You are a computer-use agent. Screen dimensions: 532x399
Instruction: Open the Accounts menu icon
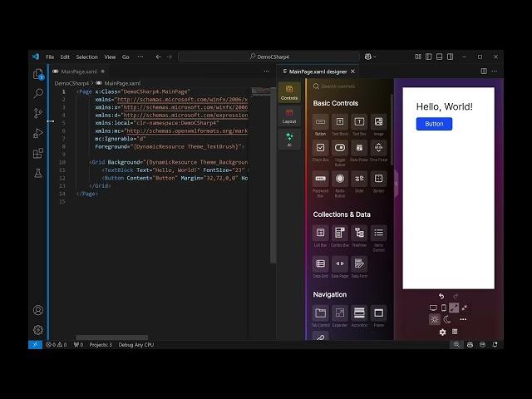click(38, 310)
